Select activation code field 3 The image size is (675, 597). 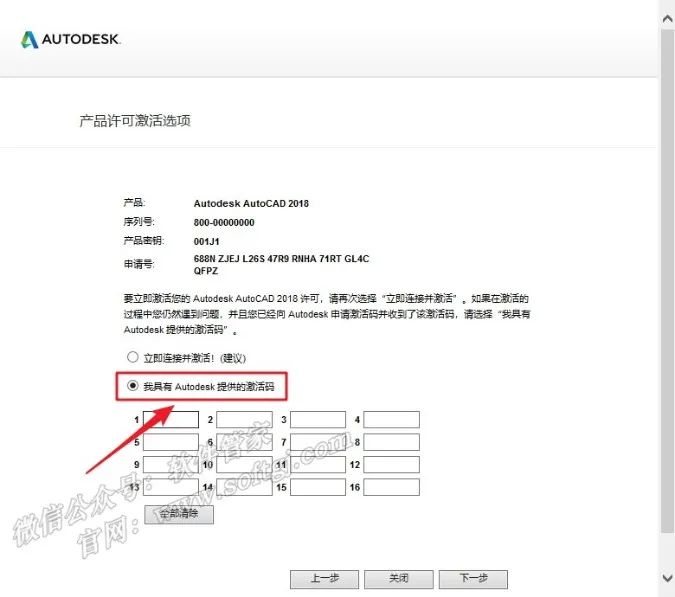pos(318,420)
